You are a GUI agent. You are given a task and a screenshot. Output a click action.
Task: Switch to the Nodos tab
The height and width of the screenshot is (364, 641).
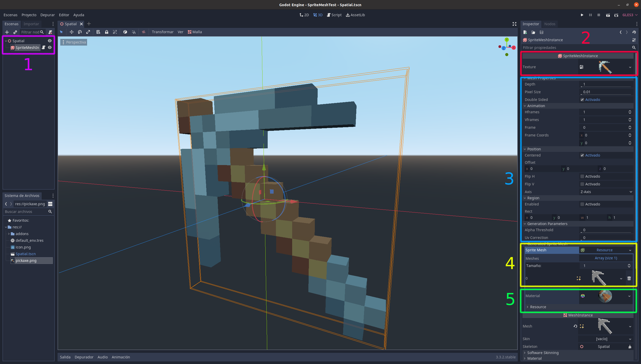550,24
